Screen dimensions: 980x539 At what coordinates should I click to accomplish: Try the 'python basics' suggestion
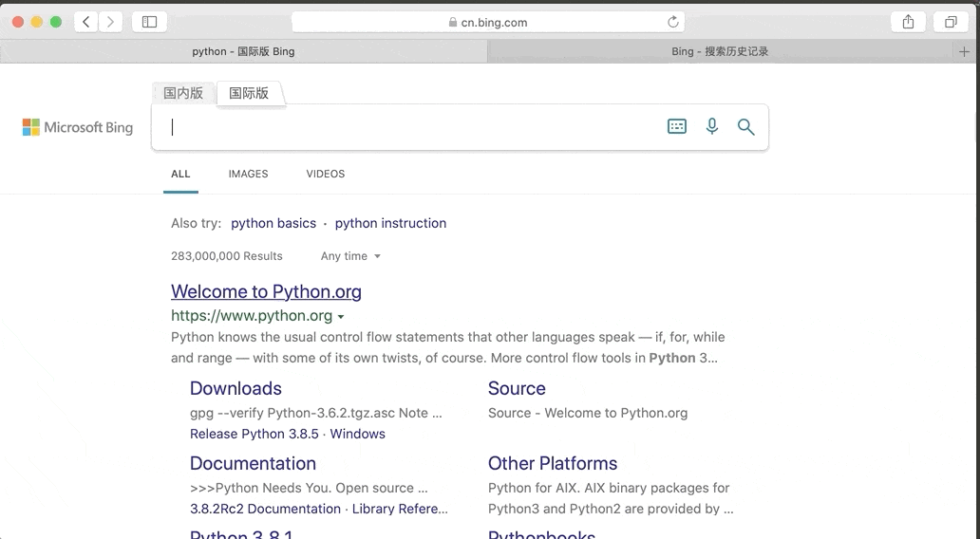click(x=273, y=224)
